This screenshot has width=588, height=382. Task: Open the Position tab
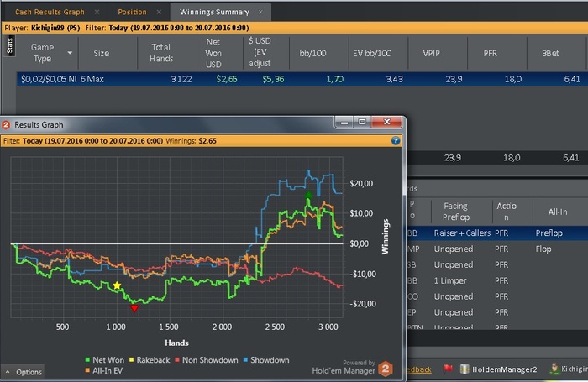pyautogui.click(x=132, y=12)
